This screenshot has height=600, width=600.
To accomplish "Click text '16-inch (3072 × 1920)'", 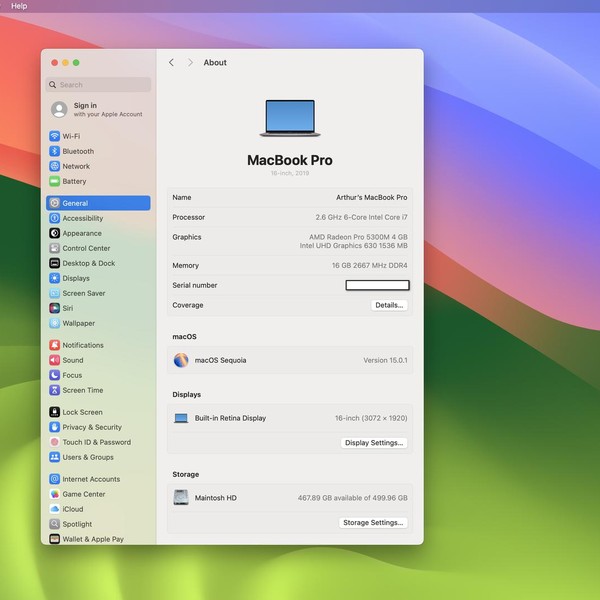I will [x=371, y=418].
